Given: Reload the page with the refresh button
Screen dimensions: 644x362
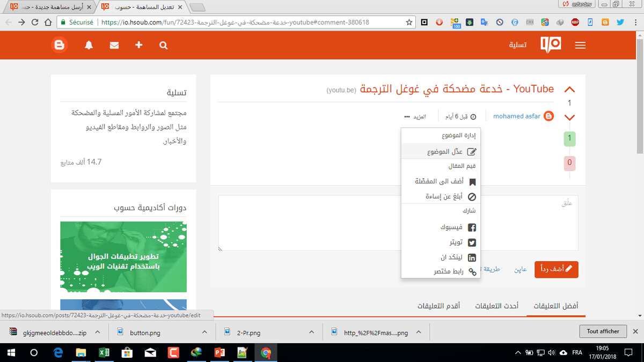Looking at the screenshot, I should (35, 23).
